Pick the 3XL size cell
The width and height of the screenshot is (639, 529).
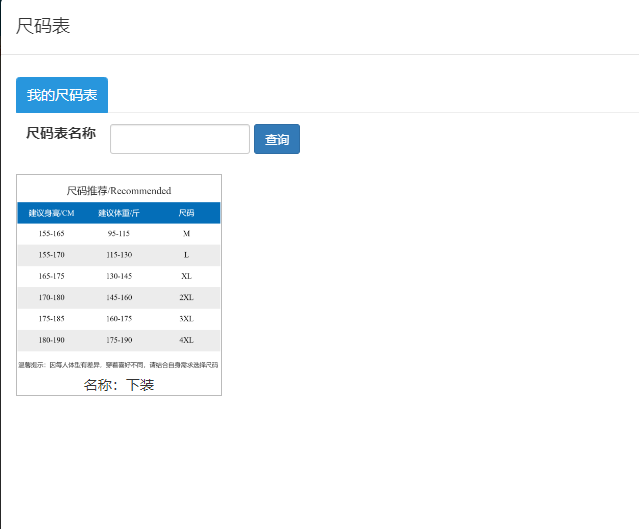coord(186,318)
